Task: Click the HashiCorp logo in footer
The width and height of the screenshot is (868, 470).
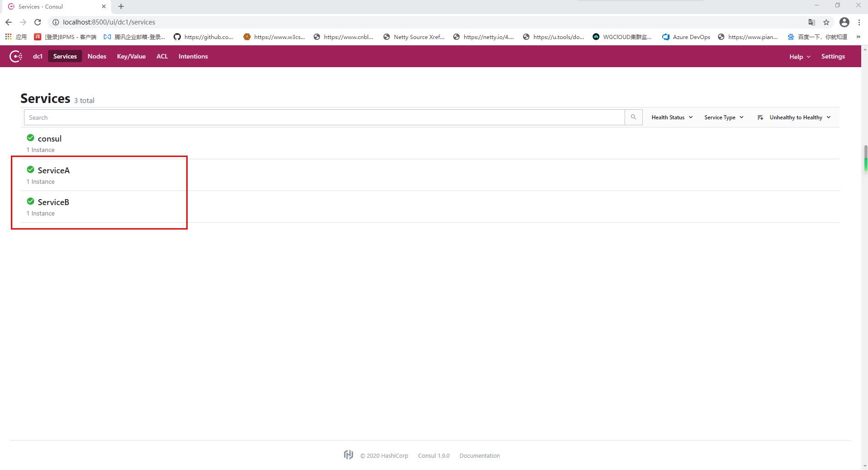Action: [348, 455]
